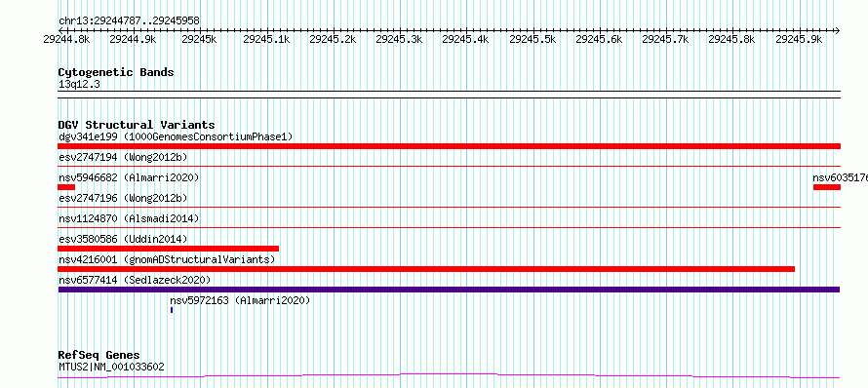Click the 29245.1k ruler tick label
The height and width of the screenshot is (388, 868).
[x=266, y=39]
